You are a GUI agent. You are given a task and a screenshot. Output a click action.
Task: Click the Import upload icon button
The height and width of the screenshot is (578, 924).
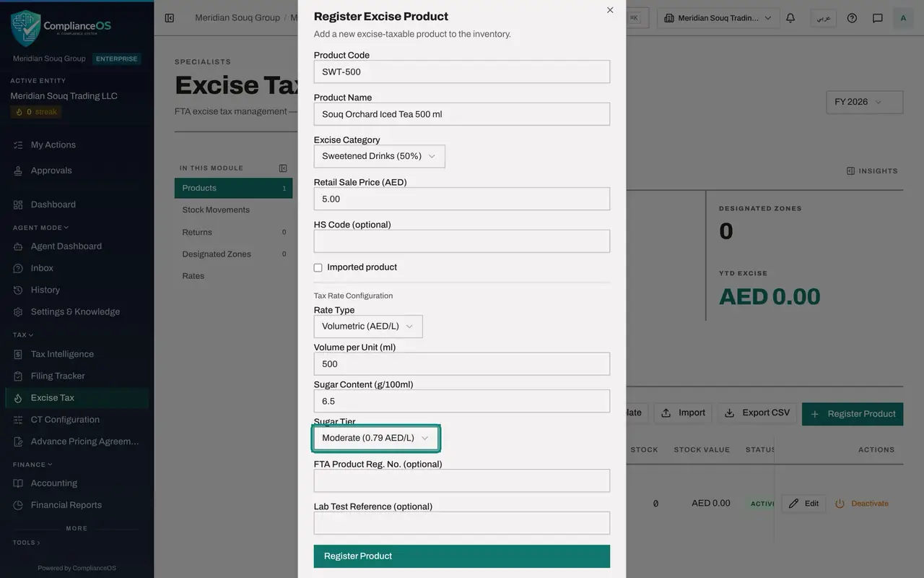coord(666,413)
